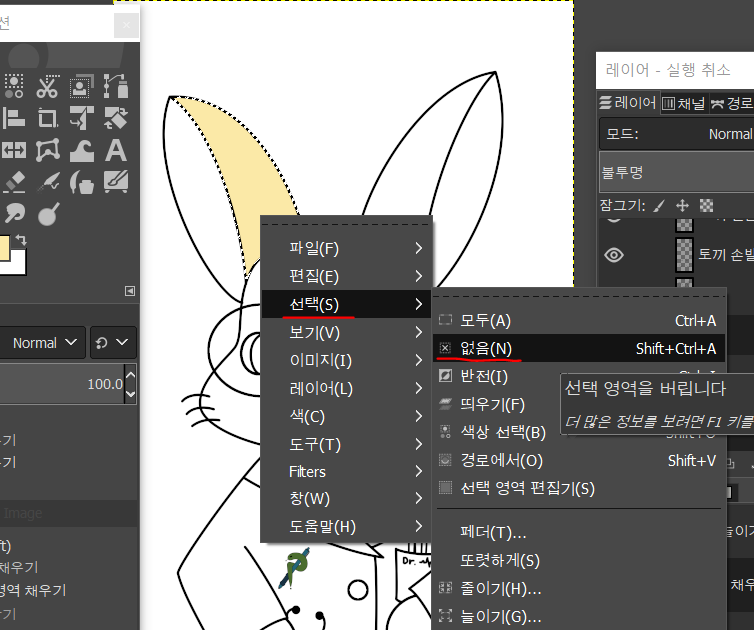Screen dimensions: 754x630
Task: Click the highlighted 선택(S) menu entry
Action: [x=346, y=304]
